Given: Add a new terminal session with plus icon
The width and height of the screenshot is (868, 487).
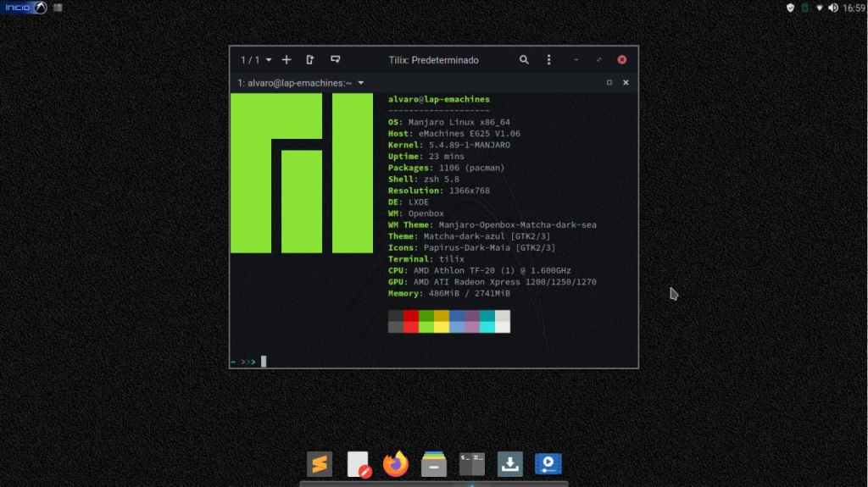Looking at the screenshot, I should (x=287, y=60).
